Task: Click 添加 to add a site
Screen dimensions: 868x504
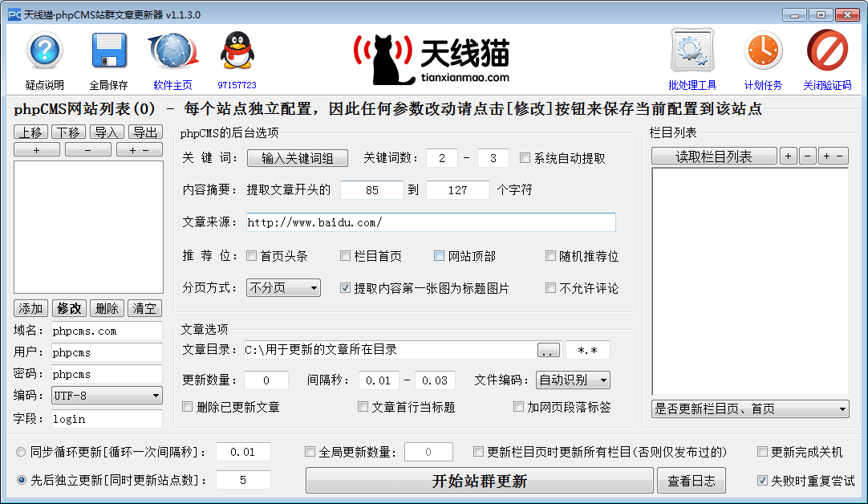Action: click(x=30, y=308)
